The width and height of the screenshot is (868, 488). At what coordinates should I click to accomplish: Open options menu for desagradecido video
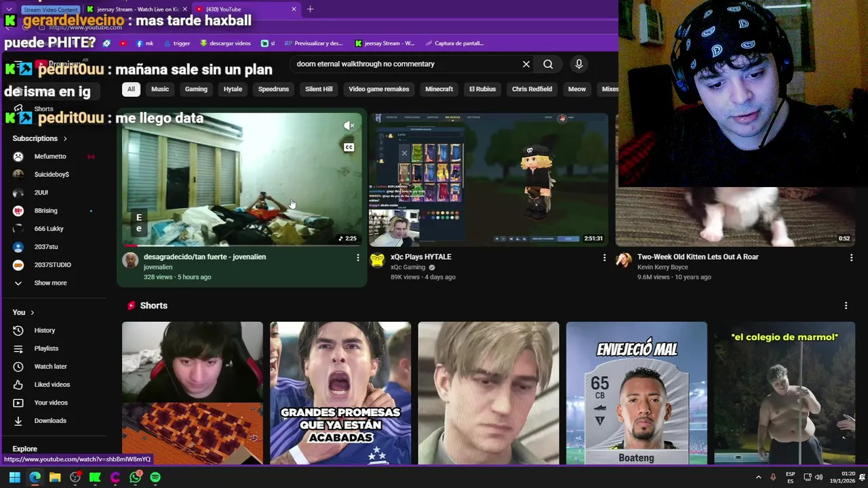coord(358,258)
